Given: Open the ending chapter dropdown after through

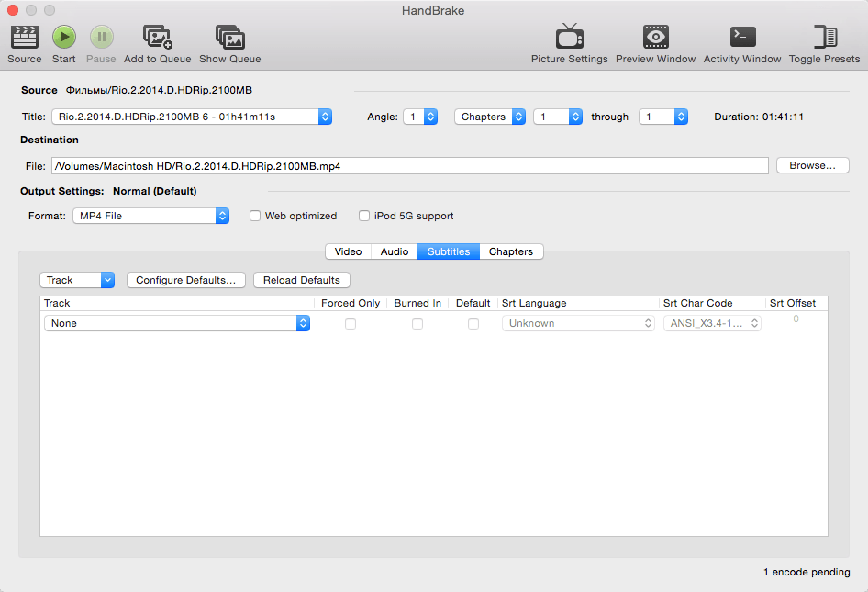Looking at the screenshot, I should point(663,117).
